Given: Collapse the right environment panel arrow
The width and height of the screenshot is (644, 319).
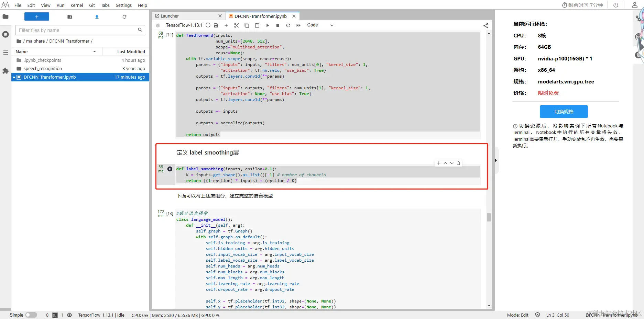Looking at the screenshot, I should [496, 160].
